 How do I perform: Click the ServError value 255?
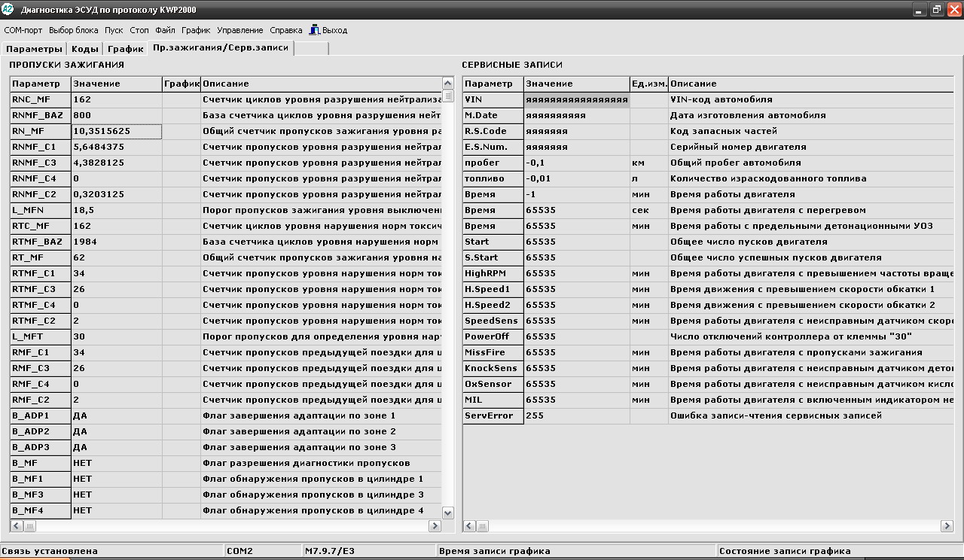point(577,415)
